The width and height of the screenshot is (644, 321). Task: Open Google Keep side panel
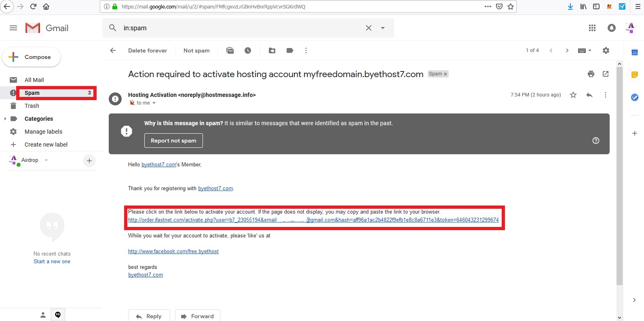point(635,75)
